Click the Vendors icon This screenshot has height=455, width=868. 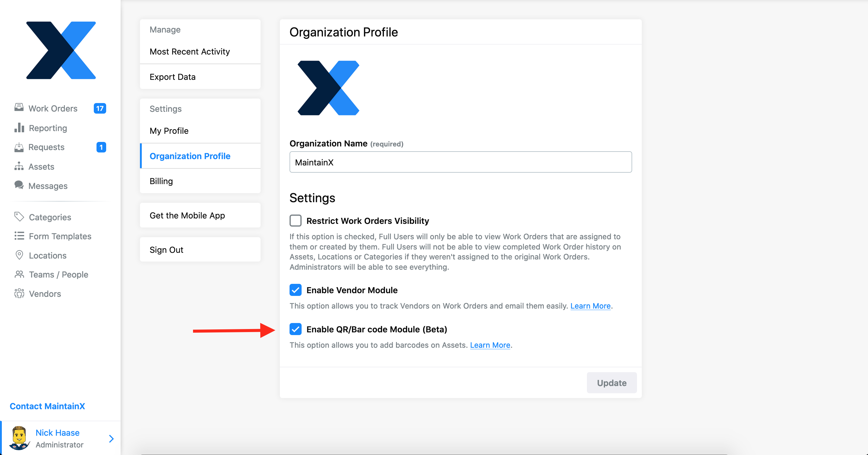(x=19, y=293)
